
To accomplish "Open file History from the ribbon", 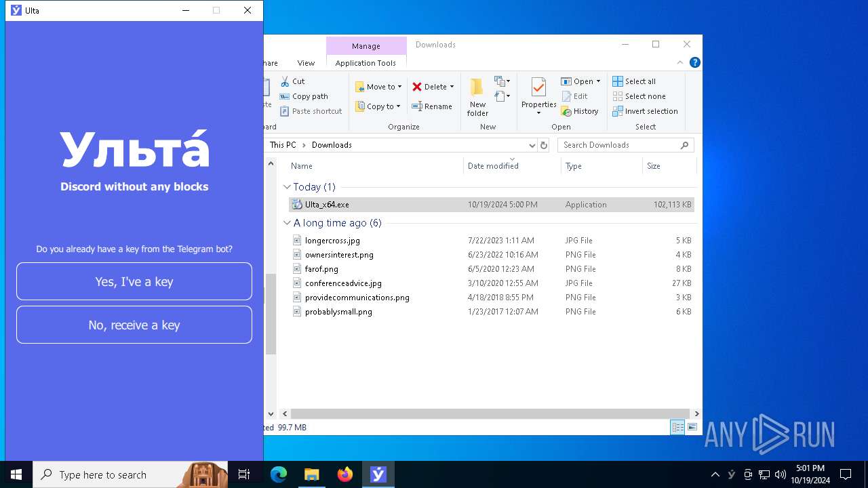I will (580, 111).
